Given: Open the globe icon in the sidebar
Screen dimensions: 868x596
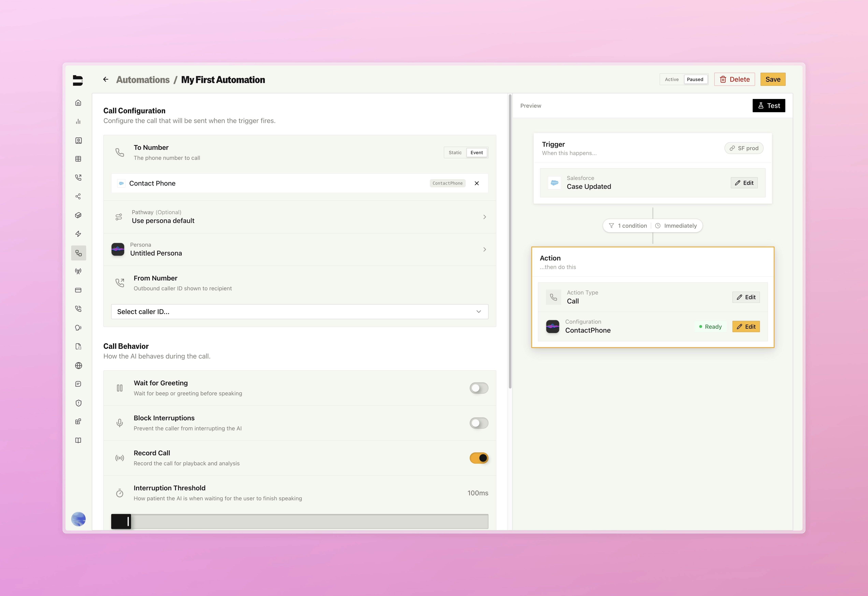Looking at the screenshot, I should coord(78,366).
